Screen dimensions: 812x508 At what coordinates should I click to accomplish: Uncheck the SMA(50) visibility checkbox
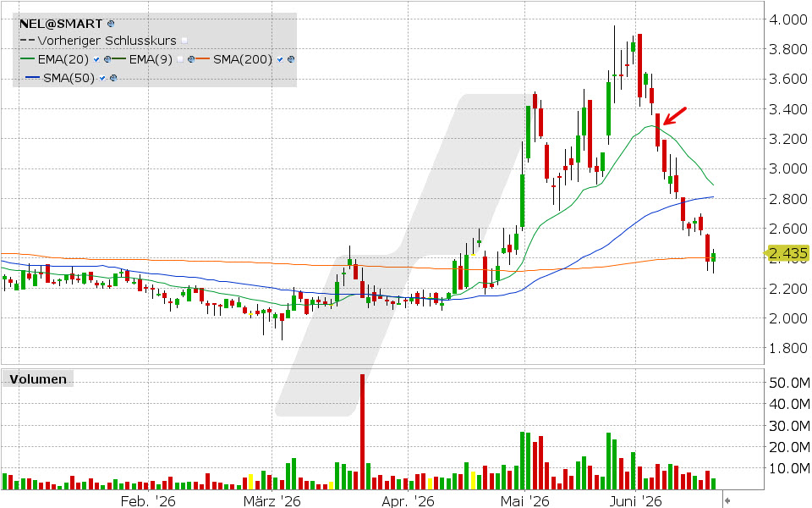click(102, 78)
